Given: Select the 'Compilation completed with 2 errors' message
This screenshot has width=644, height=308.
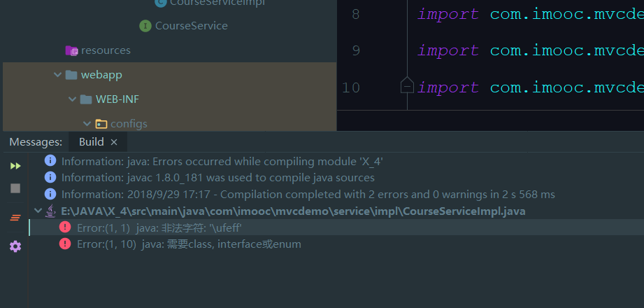Looking at the screenshot, I should coord(308,194).
